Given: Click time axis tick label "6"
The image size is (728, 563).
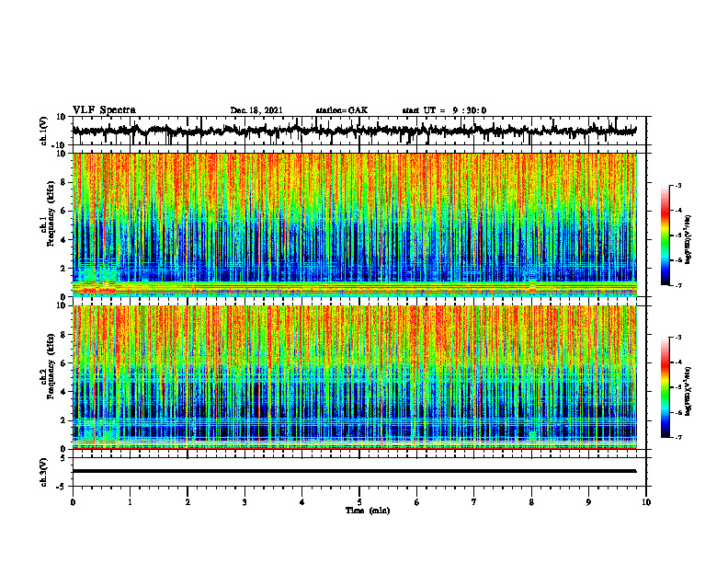Looking at the screenshot, I should click(417, 502).
